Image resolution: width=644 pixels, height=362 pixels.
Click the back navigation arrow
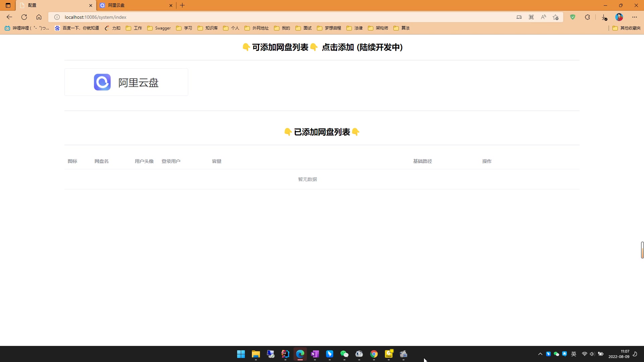9,17
